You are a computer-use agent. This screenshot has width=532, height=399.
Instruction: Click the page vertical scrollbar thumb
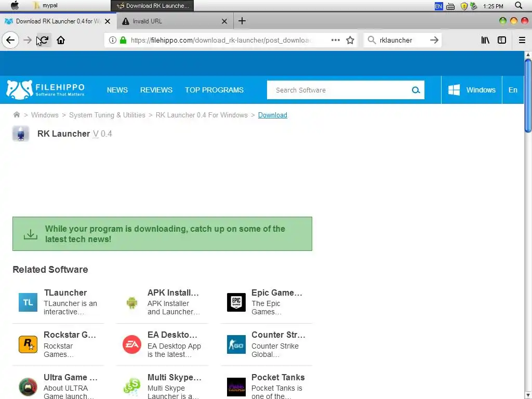pos(528,96)
